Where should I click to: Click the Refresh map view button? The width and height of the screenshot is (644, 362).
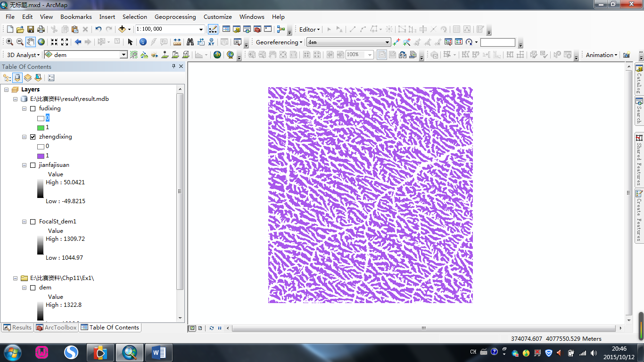pos(212,328)
